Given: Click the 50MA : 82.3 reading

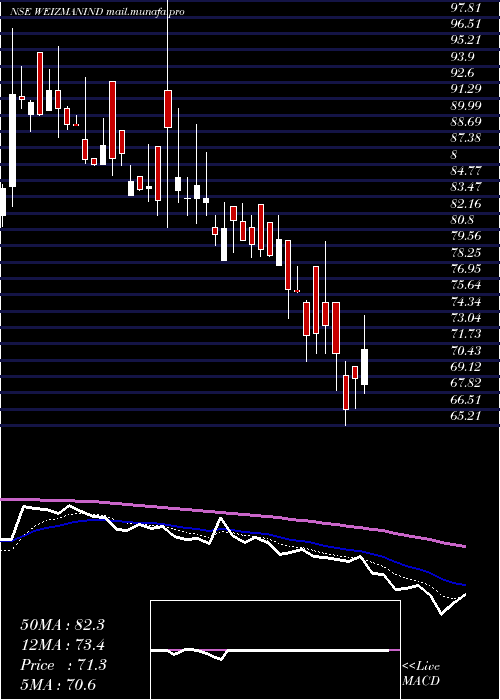Looking at the screenshot, I should (x=62, y=625).
